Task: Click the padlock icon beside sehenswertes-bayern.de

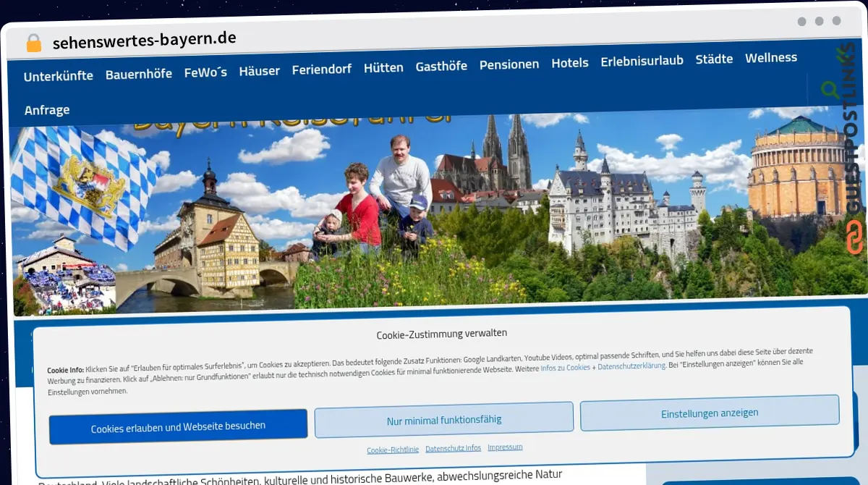Action: coord(32,41)
